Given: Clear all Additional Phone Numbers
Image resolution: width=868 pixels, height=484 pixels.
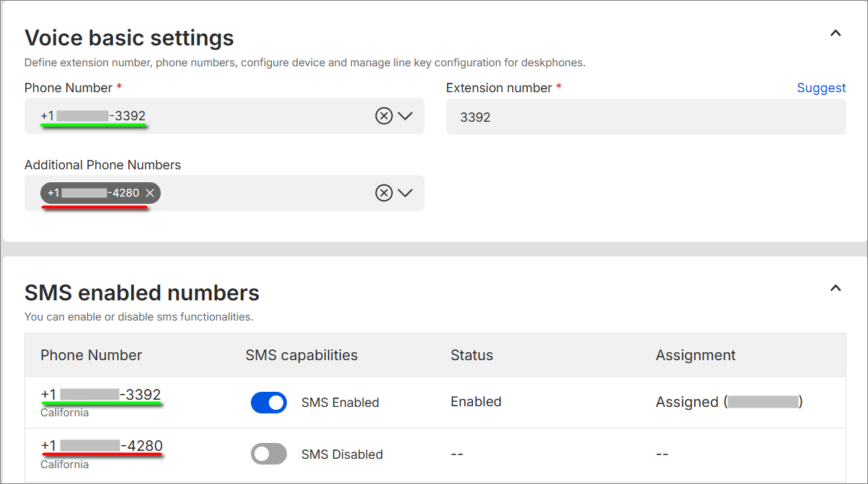Looking at the screenshot, I should [384, 193].
